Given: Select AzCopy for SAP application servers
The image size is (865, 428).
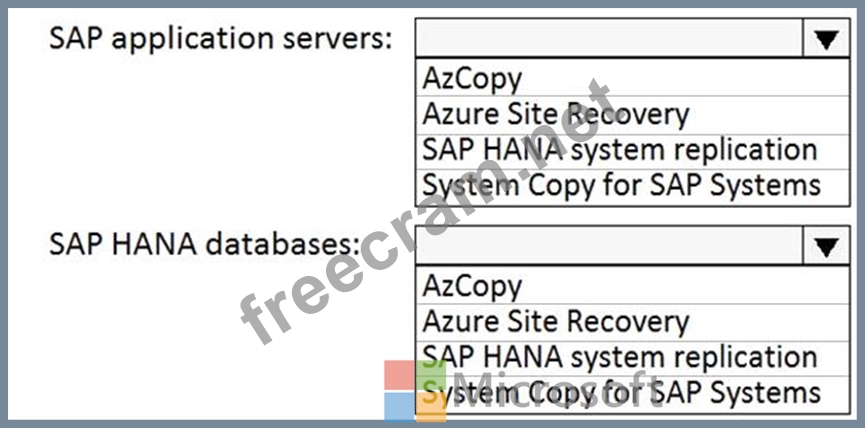Looking at the screenshot, I should (x=472, y=78).
